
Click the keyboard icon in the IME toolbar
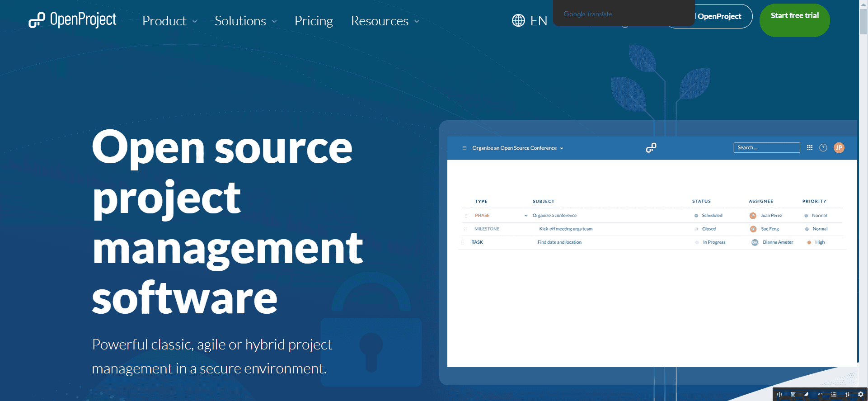[x=834, y=394]
